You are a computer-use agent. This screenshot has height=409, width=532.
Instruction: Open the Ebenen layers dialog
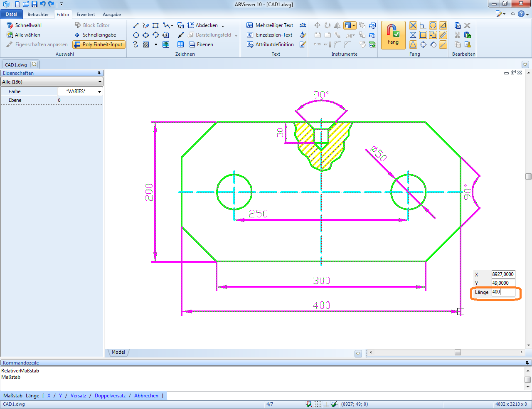[x=201, y=44]
